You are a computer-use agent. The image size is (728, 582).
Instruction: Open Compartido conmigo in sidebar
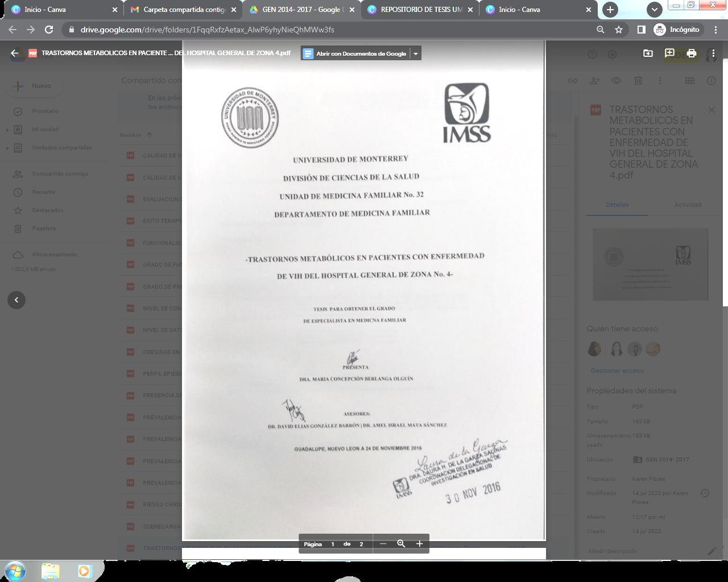60,174
